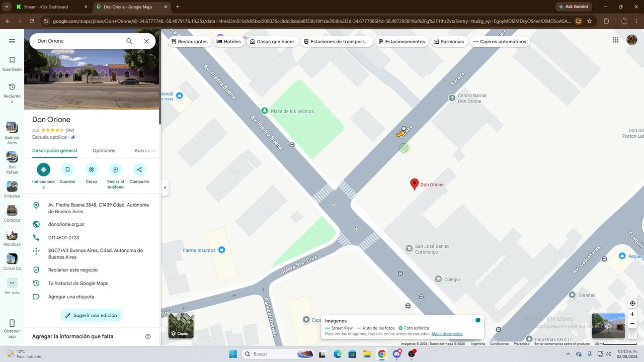Open the Google Maps hamburger menu
The width and height of the screenshot is (644, 362).
(12, 41)
